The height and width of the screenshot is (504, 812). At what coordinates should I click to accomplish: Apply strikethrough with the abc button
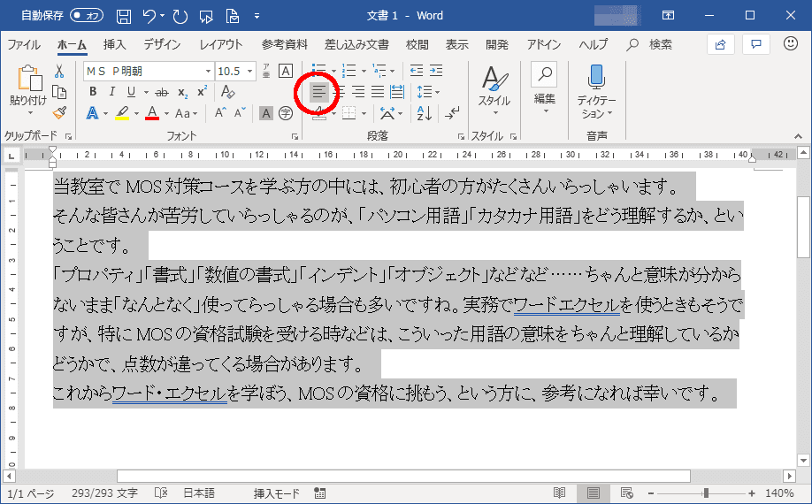162,92
